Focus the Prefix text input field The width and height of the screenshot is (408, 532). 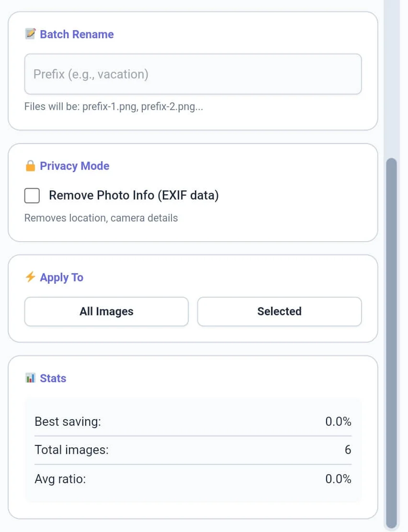coord(193,74)
